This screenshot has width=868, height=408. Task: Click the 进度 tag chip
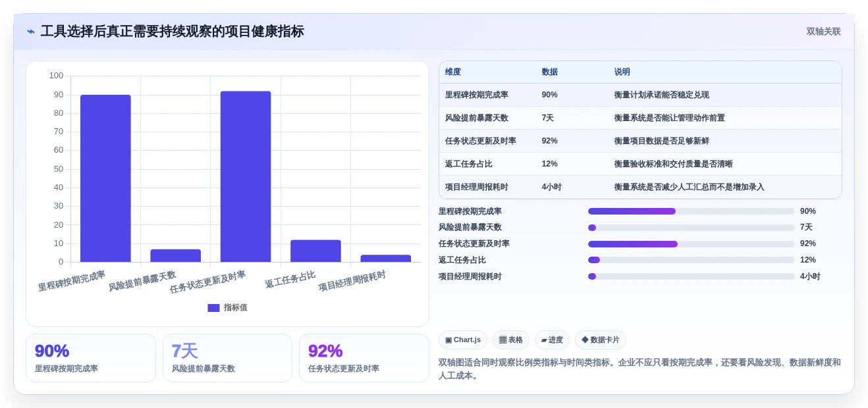(x=552, y=340)
